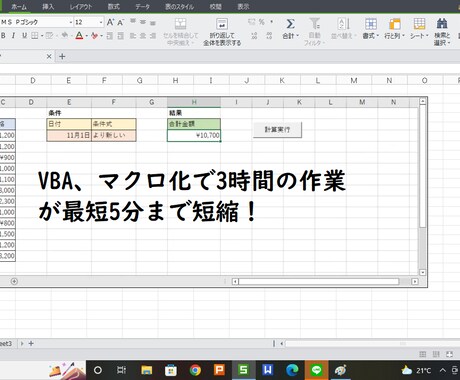460x380 pixels.
Task: Select the 11月1日 date cell
Action: [69, 135]
